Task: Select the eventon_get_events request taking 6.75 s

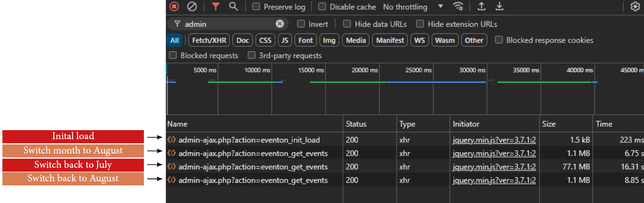Action: pyautogui.click(x=405, y=153)
